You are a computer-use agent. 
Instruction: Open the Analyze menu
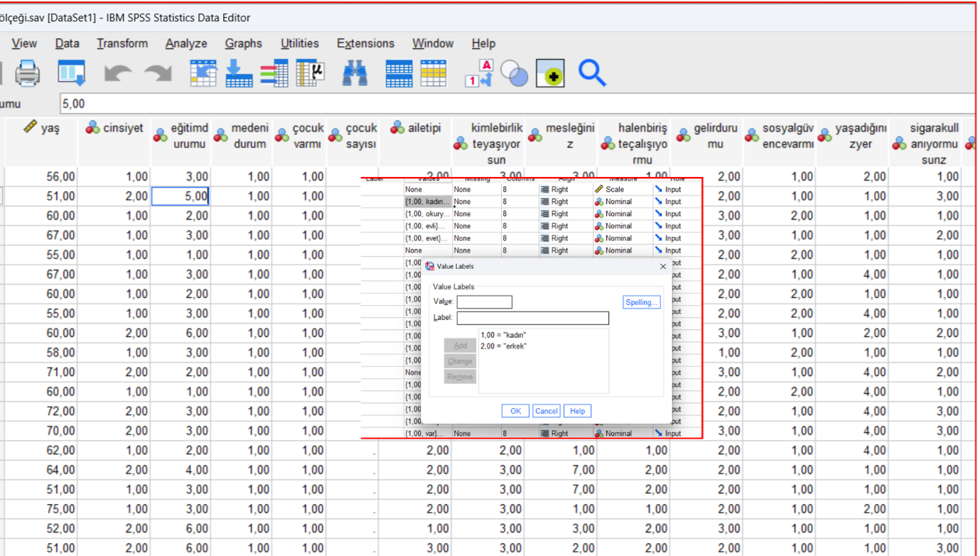coord(186,43)
